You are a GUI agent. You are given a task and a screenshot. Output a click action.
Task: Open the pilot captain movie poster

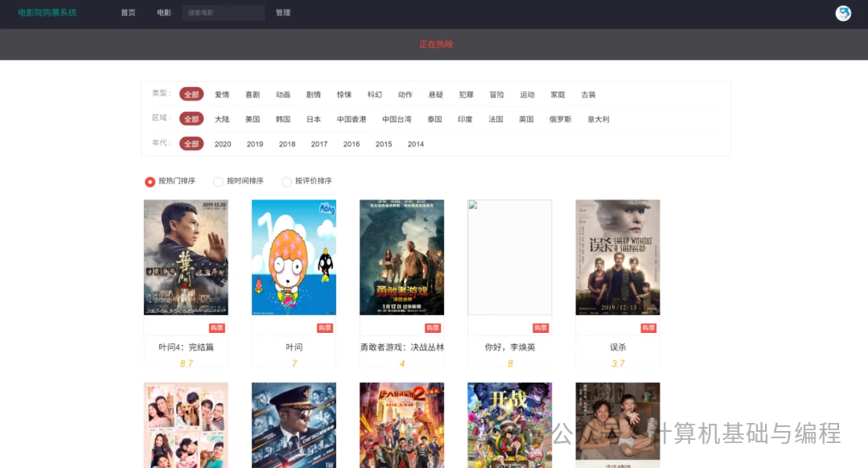[x=294, y=425]
